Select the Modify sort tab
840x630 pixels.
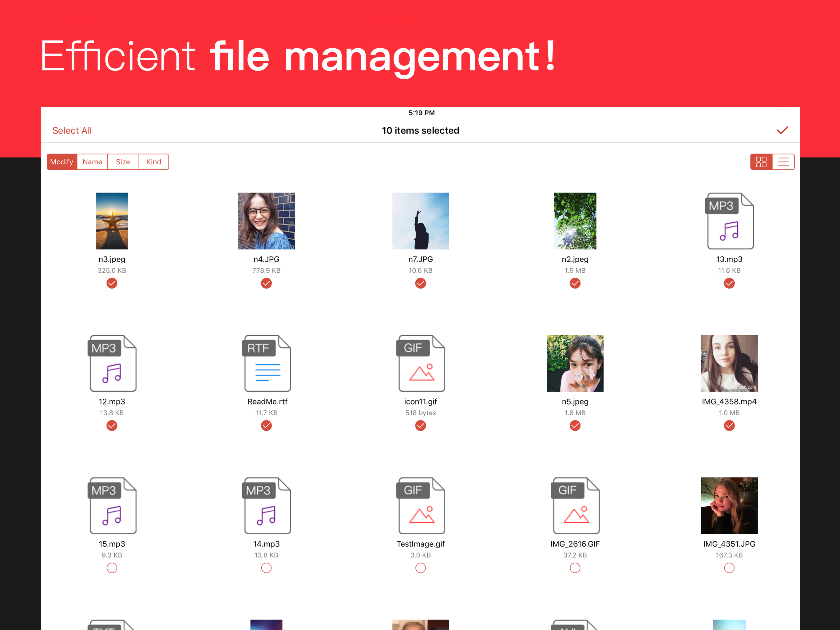tap(61, 162)
